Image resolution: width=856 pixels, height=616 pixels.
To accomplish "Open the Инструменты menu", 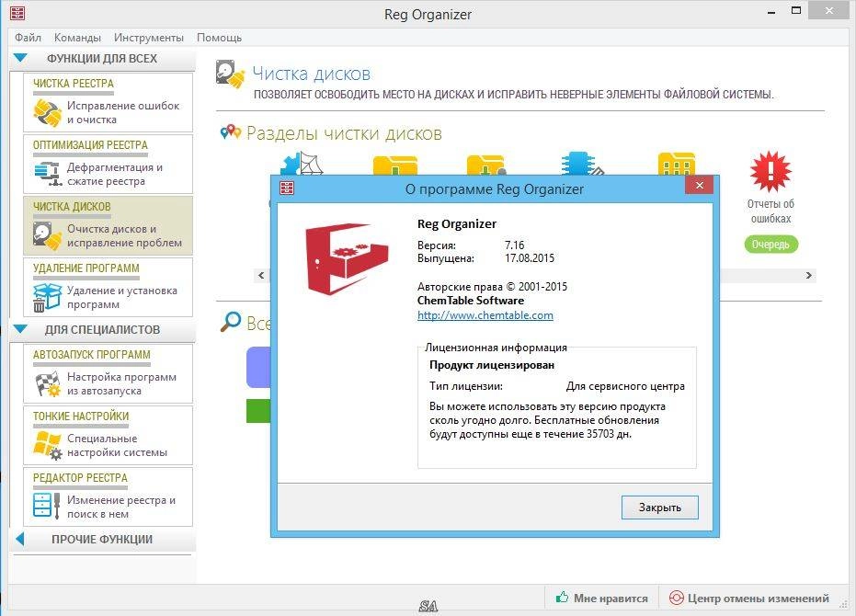I will (149, 38).
